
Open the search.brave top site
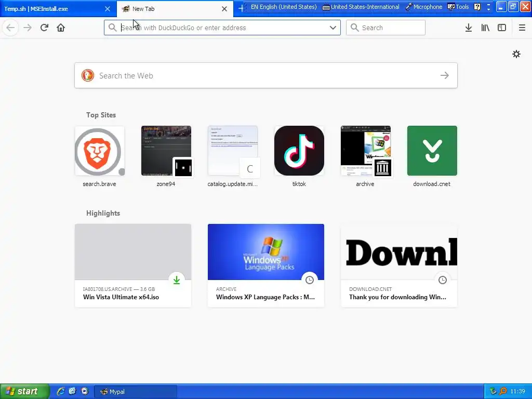point(99,156)
